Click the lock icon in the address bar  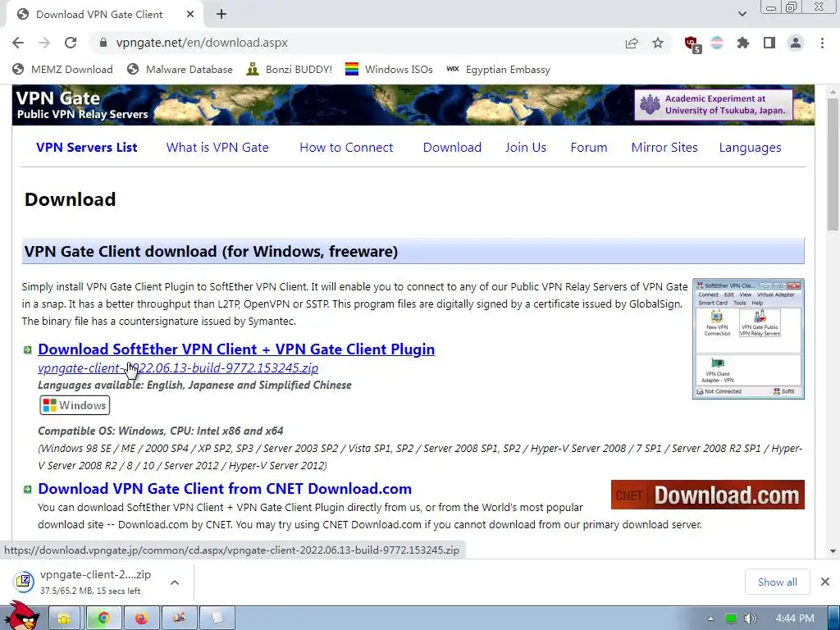[x=103, y=43]
